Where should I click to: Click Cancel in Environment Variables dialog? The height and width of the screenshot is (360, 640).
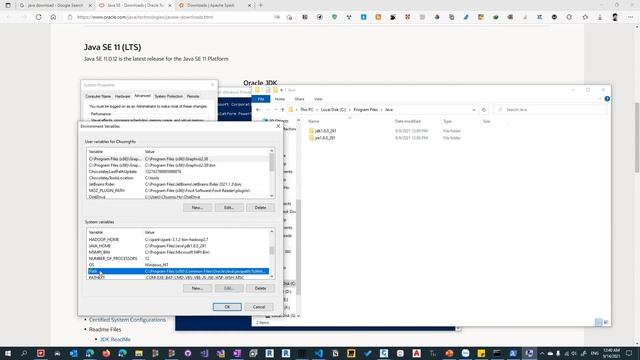point(259,307)
